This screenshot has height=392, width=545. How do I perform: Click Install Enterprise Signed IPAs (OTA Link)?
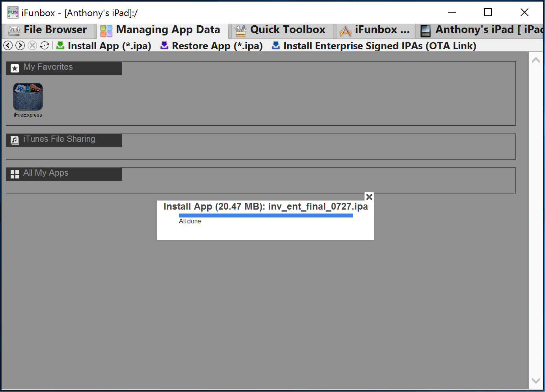374,46
